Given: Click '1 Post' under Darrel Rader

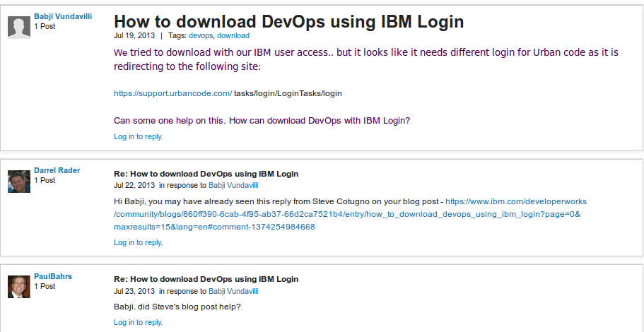Looking at the screenshot, I should pos(45,180).
